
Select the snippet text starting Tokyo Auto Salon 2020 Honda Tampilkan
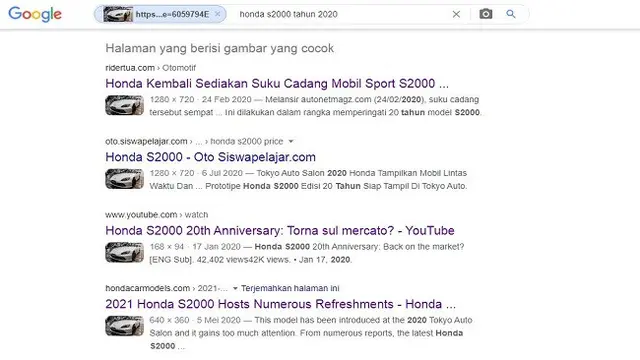pyautogui.click(x=308, y=179)
